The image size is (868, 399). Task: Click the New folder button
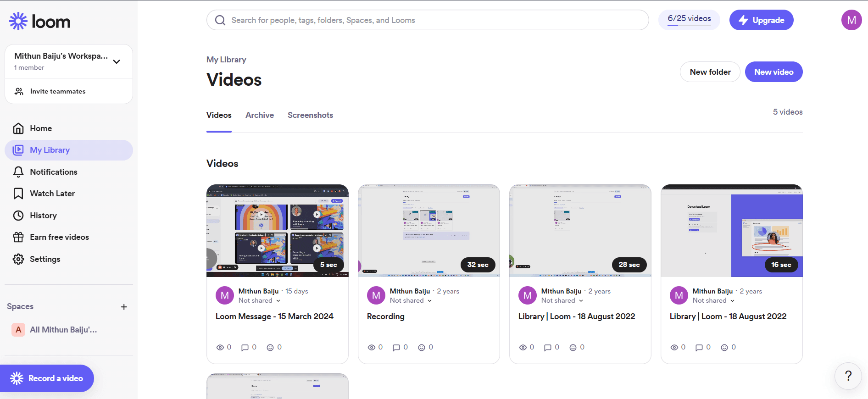click(x=710, y=72)
